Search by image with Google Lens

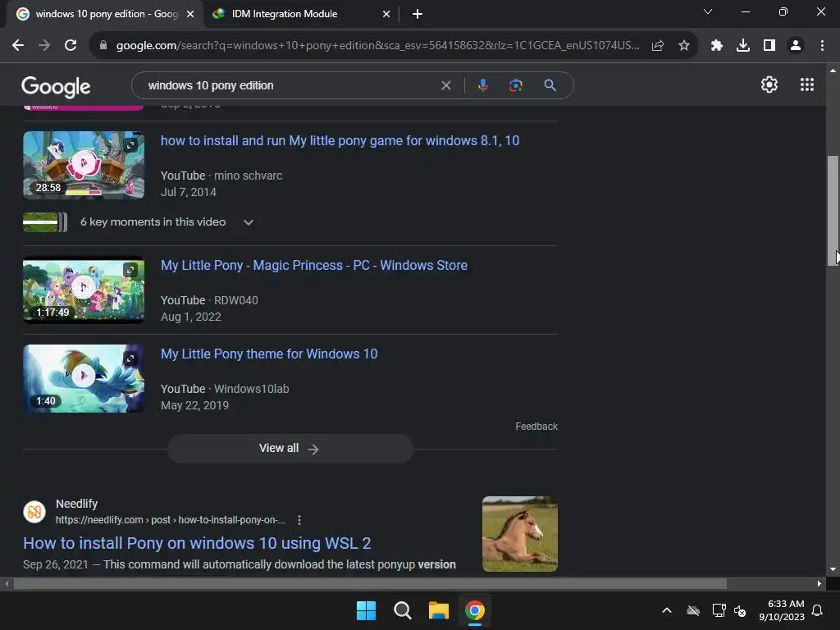(516, 85)
